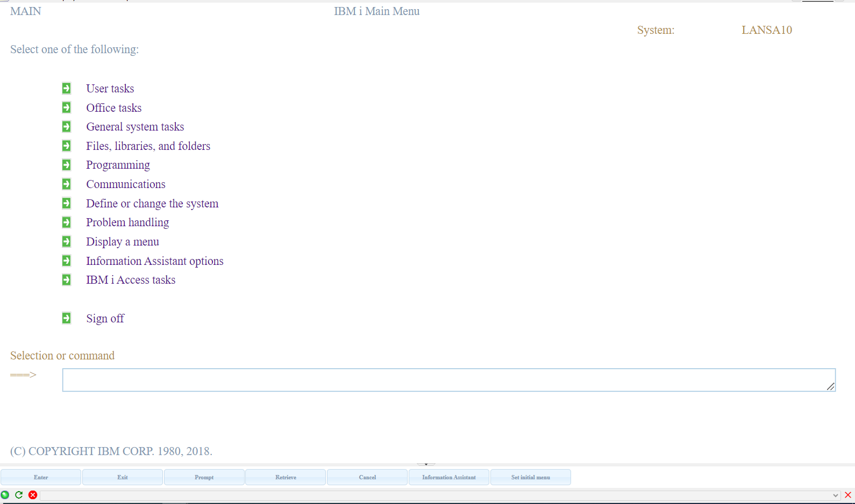The image size is (855, 504).
Task: Click the arrow icon beside Problem handling
Action: pos(66,222)
